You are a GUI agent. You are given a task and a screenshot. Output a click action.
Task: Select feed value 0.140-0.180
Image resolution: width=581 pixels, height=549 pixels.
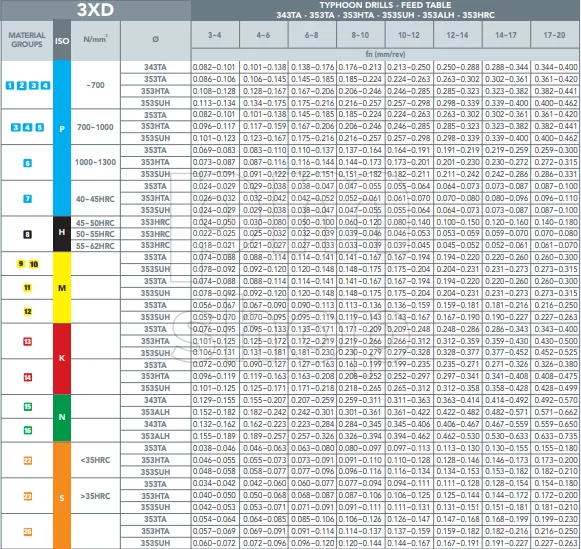click(556, 222)
